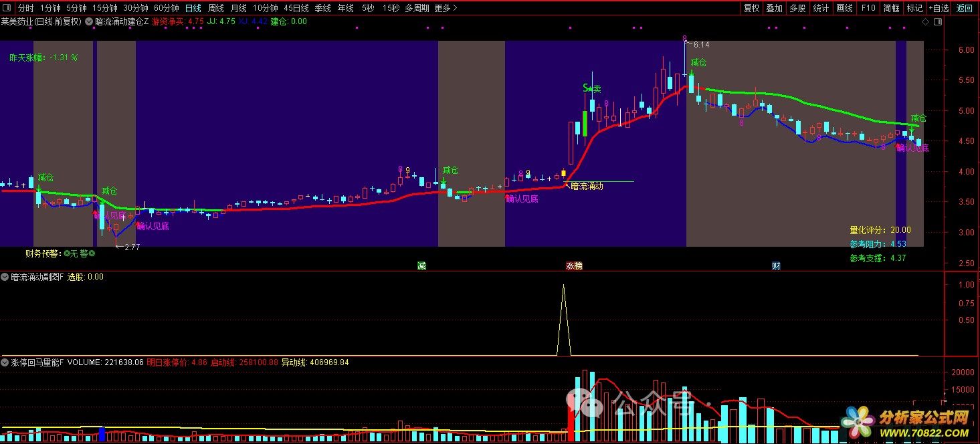Open the 更多 periods dropdown
980x444 pixels.
[446, 8]
